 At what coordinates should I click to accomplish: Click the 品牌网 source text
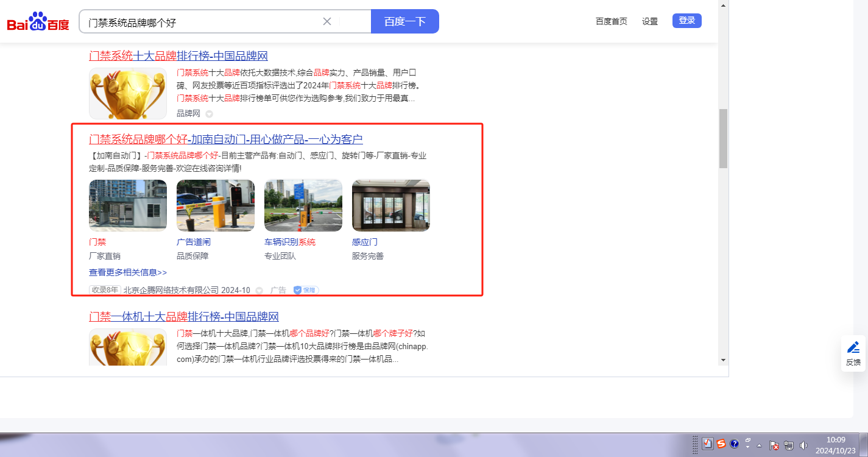pyautogui.click(x=188, y=114)
